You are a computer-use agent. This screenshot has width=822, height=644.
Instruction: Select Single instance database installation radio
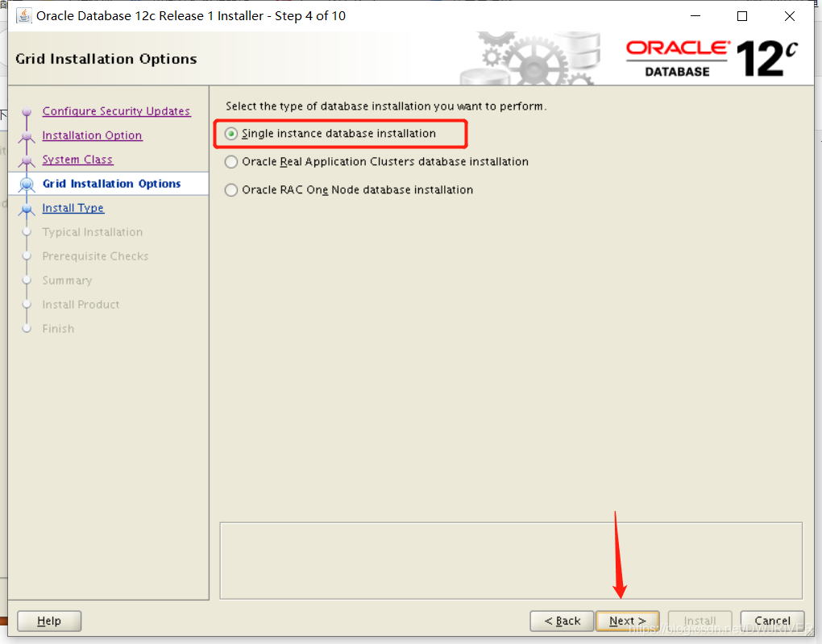click(231, 134)
